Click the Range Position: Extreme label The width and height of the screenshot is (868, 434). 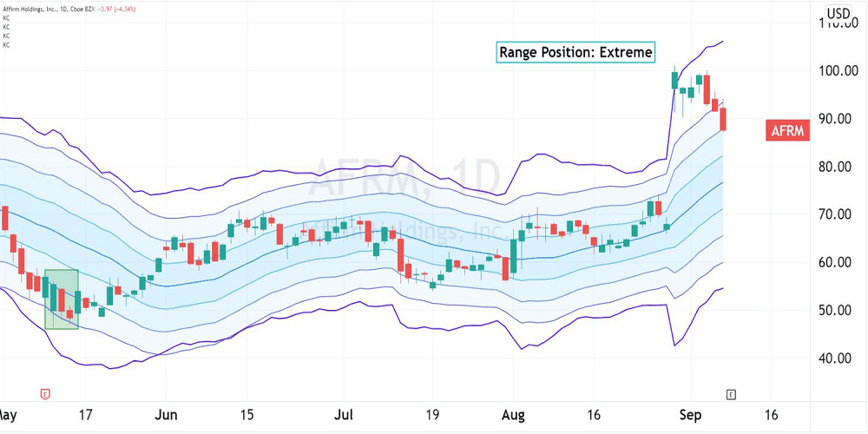(575, 52)
